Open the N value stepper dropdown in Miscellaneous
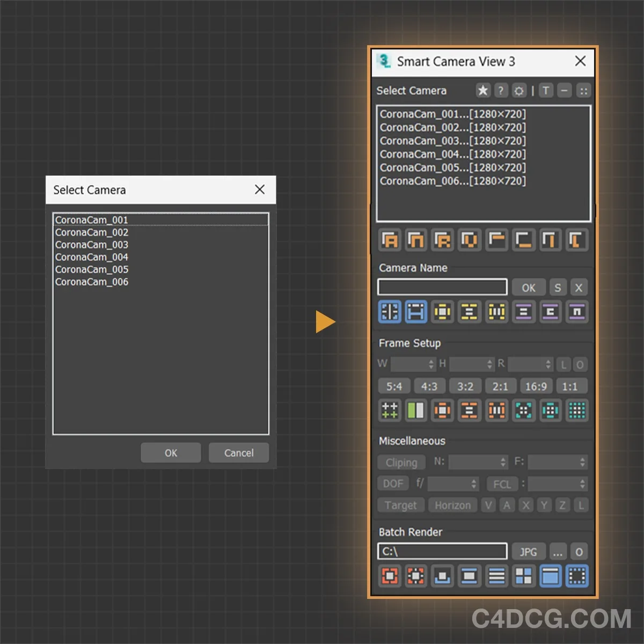The image size is (644, 644). (503, 462)
